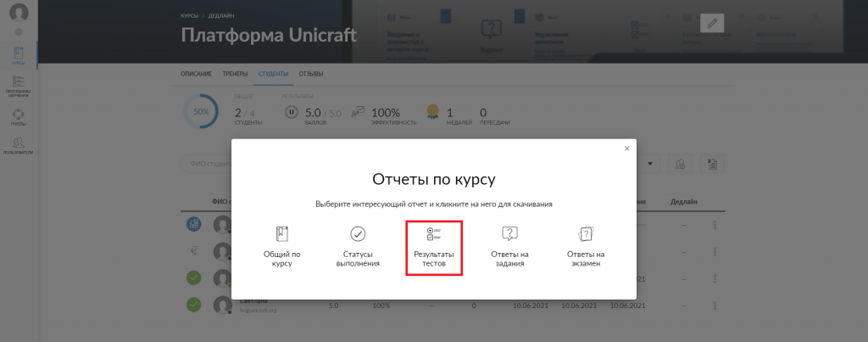The width and height of the screenshot is (868, 342).
Task: Click the blue status icon in students table
Action: coord(194,224)
